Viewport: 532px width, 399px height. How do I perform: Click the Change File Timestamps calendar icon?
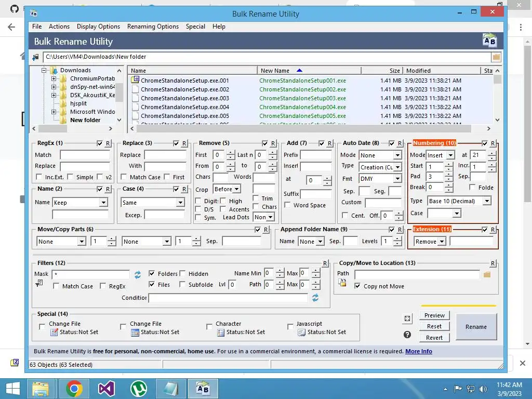coord(135,332)
